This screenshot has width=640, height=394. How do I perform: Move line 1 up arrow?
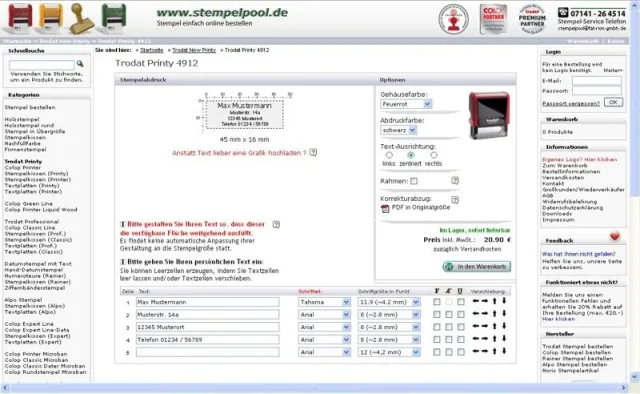[x=495, y=301]
